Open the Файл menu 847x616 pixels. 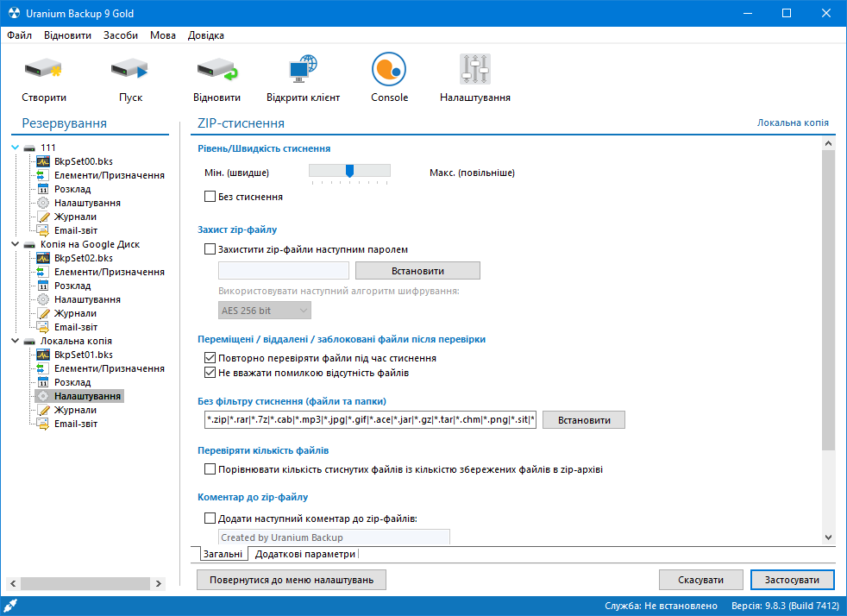pyautogui.click(x=20, y=35)
